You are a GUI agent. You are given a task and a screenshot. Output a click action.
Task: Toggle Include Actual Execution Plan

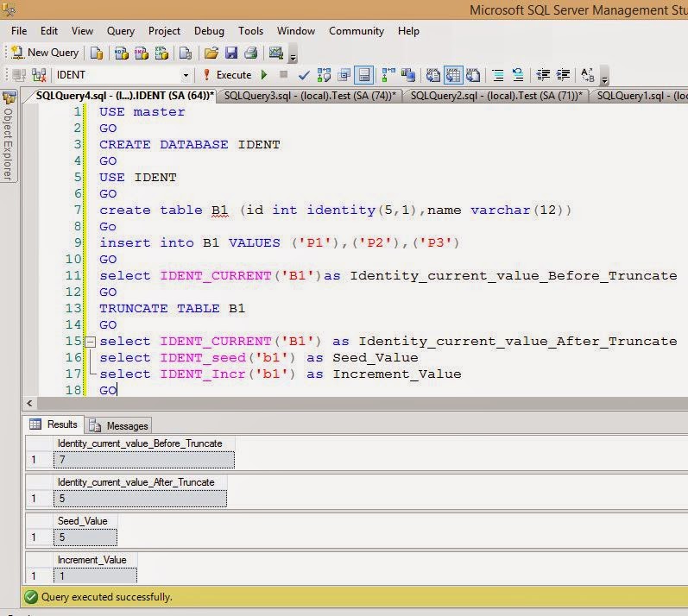point(388,75)
